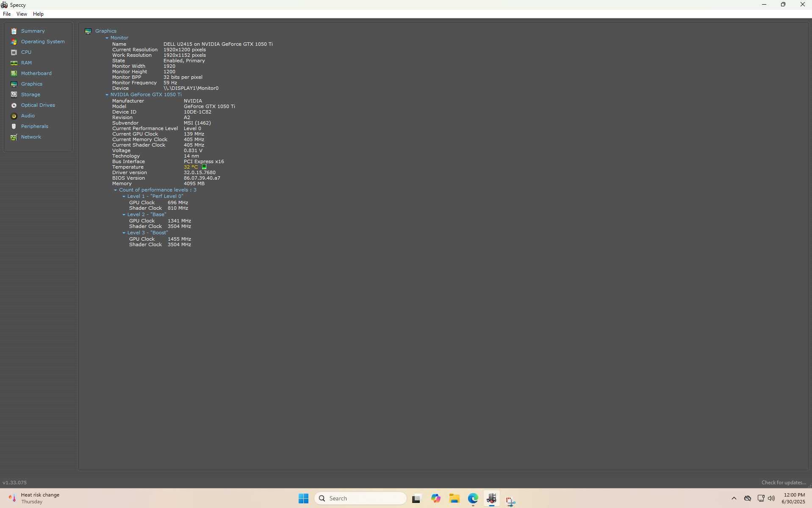812x508 pixels.
Task: Click the volume icon in system tray
Action: coord(771,498)
